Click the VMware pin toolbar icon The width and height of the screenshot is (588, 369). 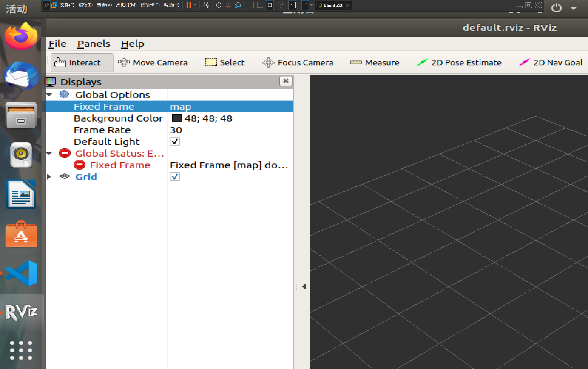(x=46, y=5)
